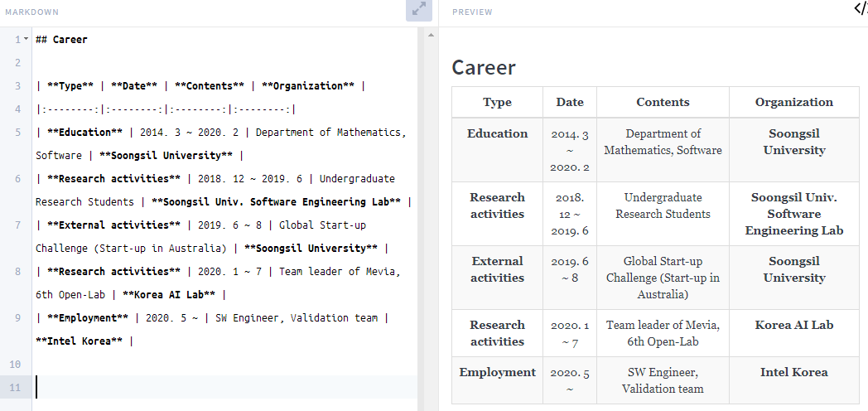Click 'SW Engineer, Validation team' preview cell
Image resolution: width=868 pixels, height=411 pixels.
click(x=663, y=380)
